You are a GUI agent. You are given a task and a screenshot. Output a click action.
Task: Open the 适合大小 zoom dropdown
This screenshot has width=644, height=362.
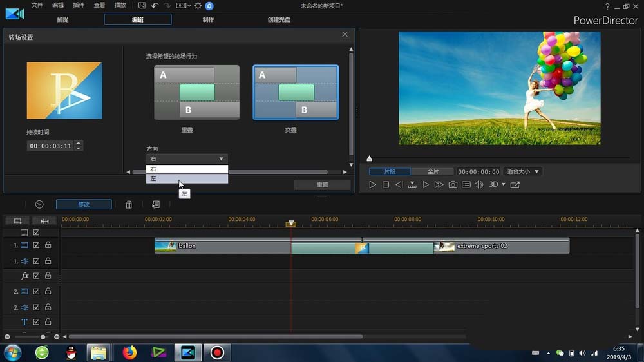[x=523, y=172]
